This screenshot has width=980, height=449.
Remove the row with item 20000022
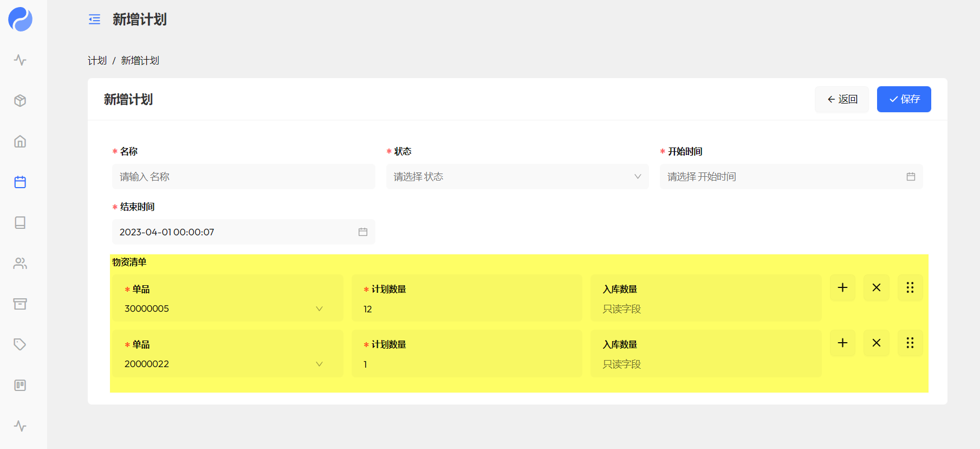point(876,343)
